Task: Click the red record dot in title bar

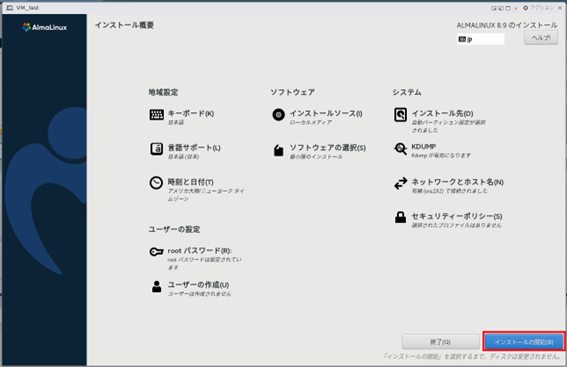Action: 516,8
